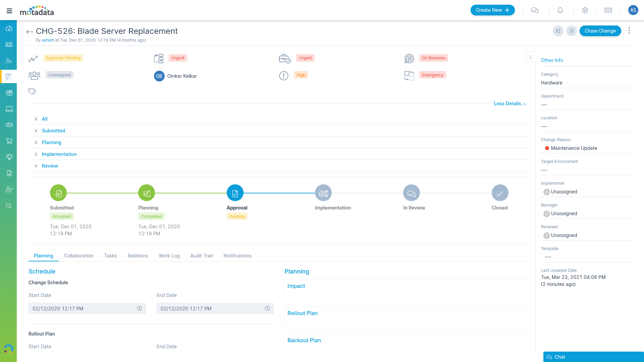Click the Close Change button

click(600, 31)
